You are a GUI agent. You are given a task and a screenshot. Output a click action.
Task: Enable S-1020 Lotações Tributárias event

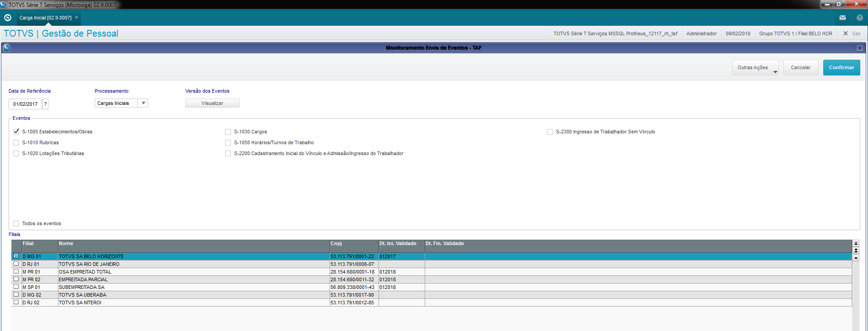pos(16,153)
